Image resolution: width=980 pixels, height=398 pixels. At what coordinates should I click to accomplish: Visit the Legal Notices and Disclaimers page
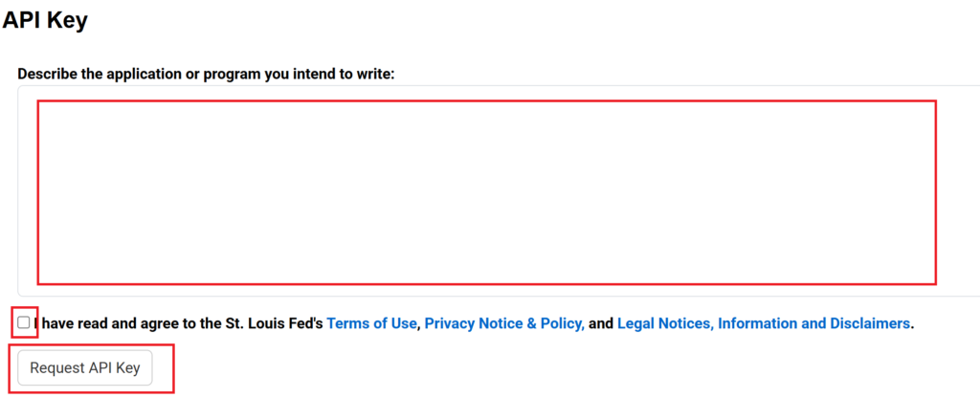[764, 323]
